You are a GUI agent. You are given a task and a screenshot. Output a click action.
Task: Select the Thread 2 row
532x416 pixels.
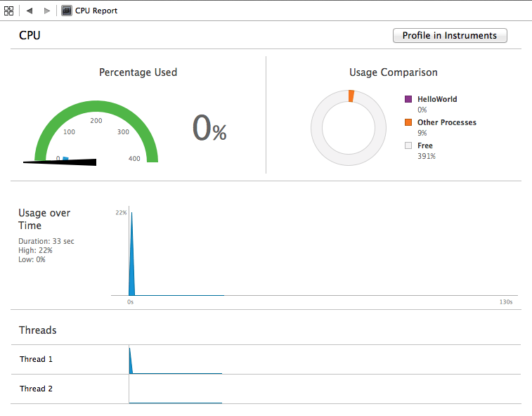266,389
